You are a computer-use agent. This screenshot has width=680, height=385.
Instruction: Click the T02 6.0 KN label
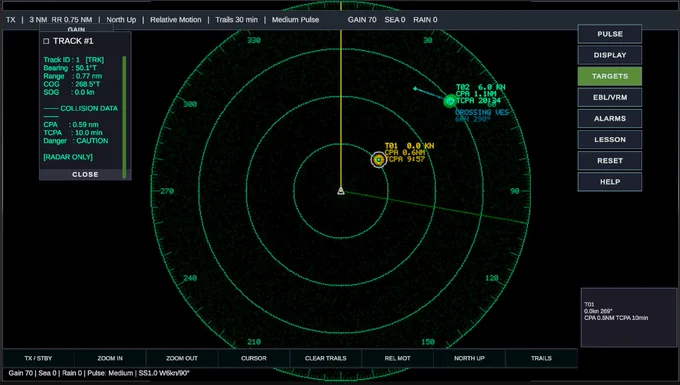[x=481, y=87]
